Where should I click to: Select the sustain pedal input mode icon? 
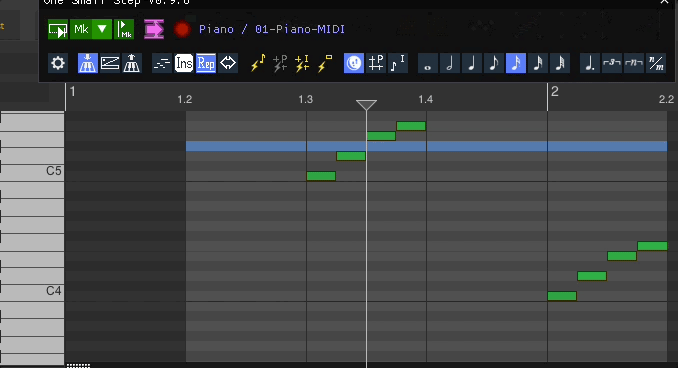pyautogui.click(x=109, y=63)
